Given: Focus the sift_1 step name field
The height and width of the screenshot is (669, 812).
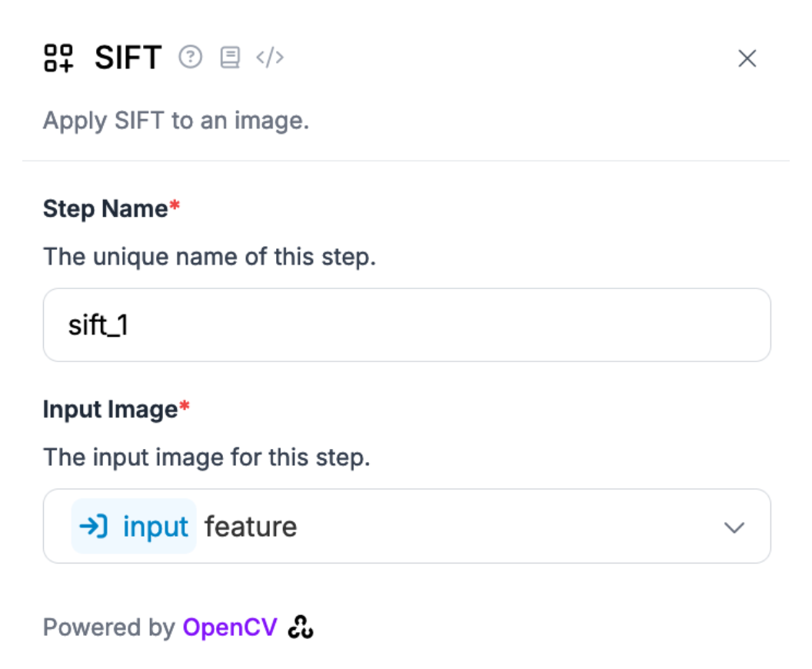Looking at the screenshot, I should [407, 325].
